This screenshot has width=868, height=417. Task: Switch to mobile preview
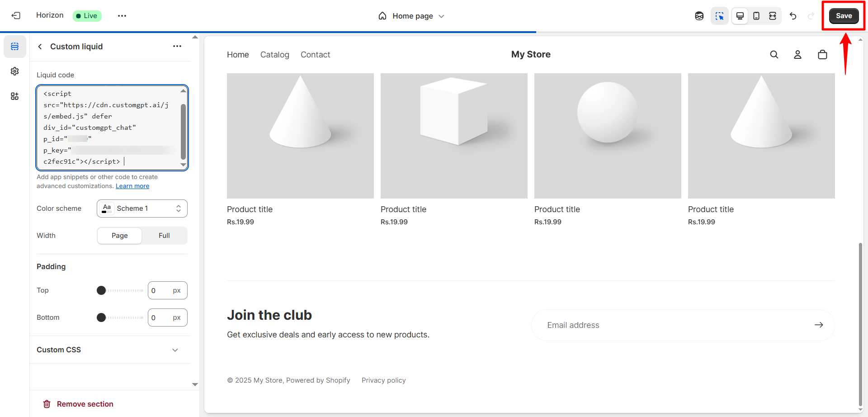click(x=756, y=16)
